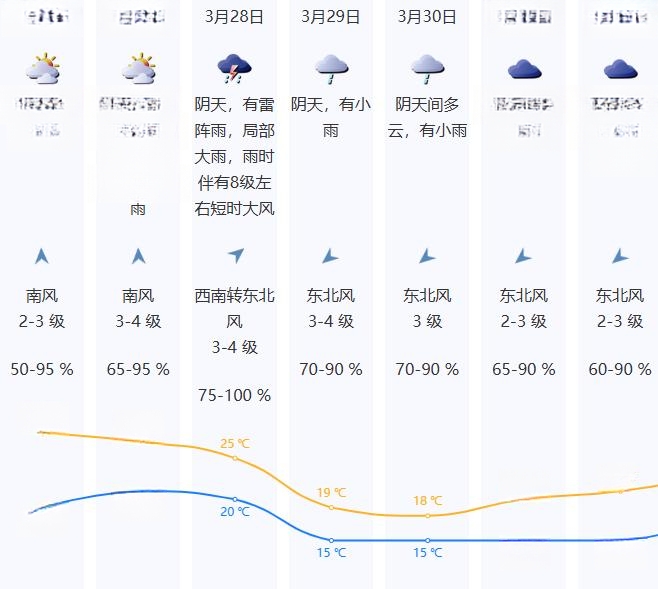Image resolution: width=658 pixels, height=589 pixels.
Task: Select the 3月30日 date header
Action: [x=427, y=17]
